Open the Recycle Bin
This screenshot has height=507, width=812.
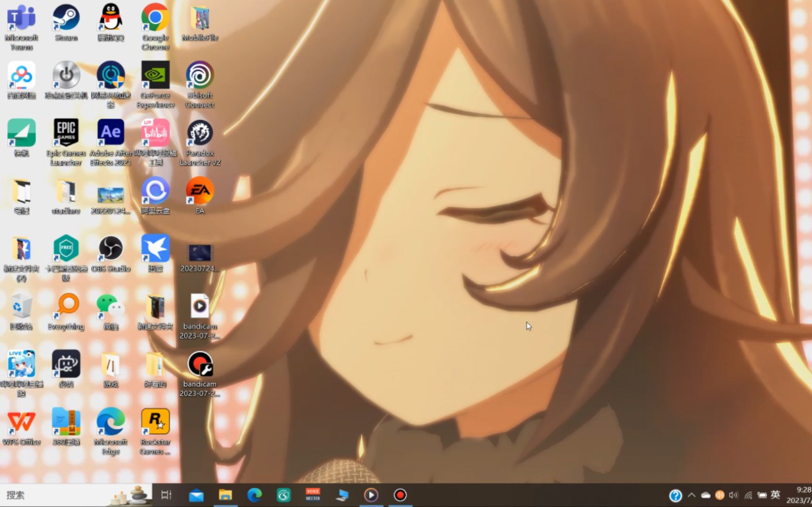click(22, 312)
